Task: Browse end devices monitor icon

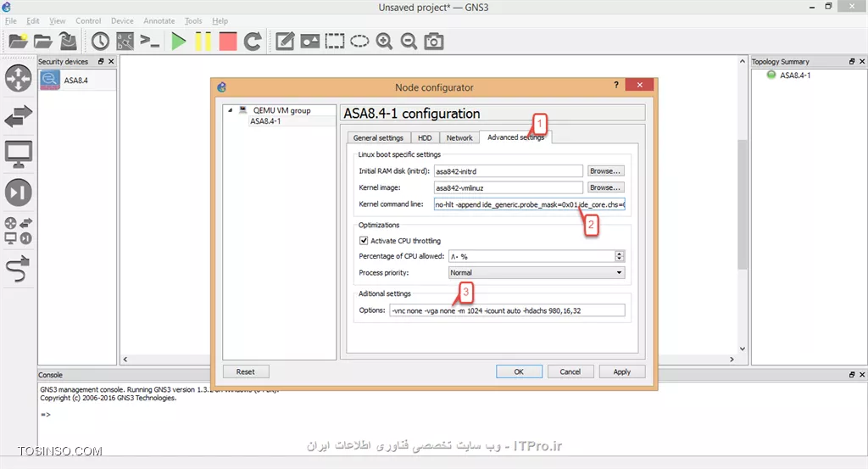Action: [19, 154]
